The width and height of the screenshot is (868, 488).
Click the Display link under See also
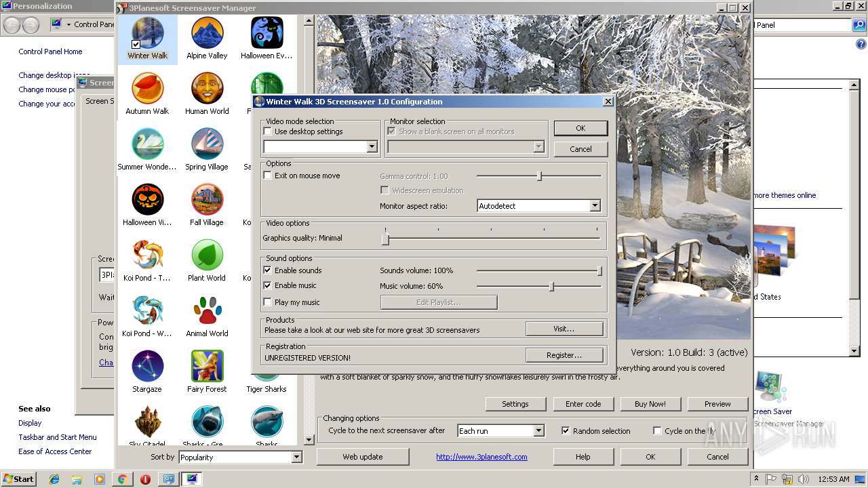pyautogui.click(x=30, y=423)
